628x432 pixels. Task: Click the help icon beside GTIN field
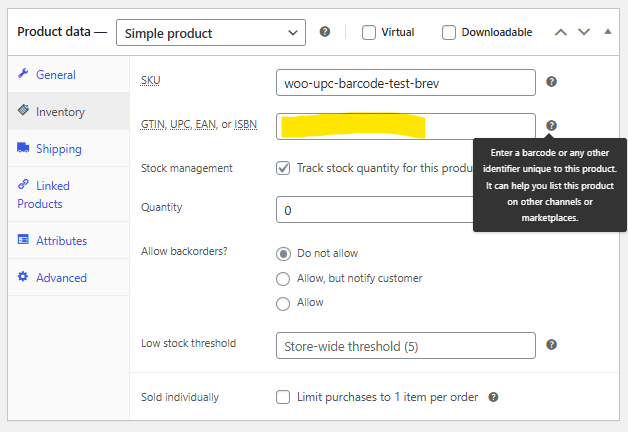coord(552,126)
